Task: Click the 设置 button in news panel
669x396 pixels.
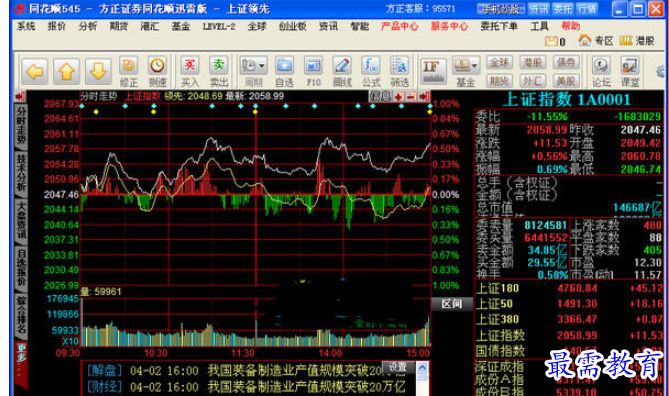Action: 398,367
